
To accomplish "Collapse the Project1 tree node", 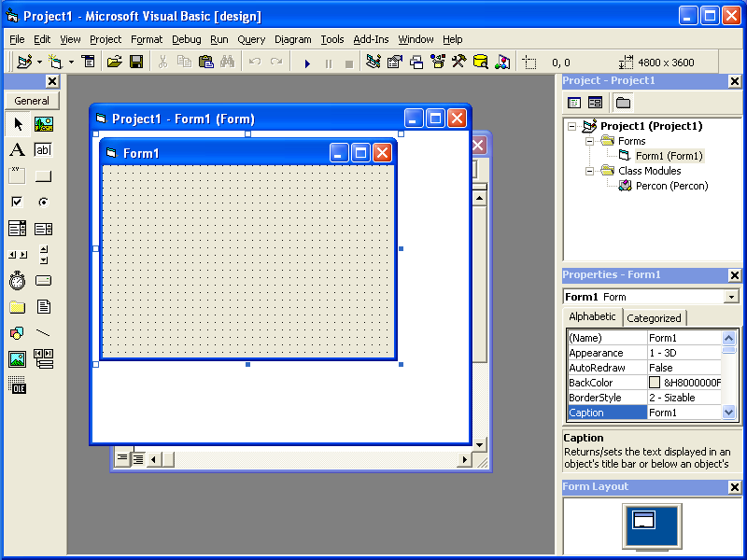I will (x=571, y=126).
